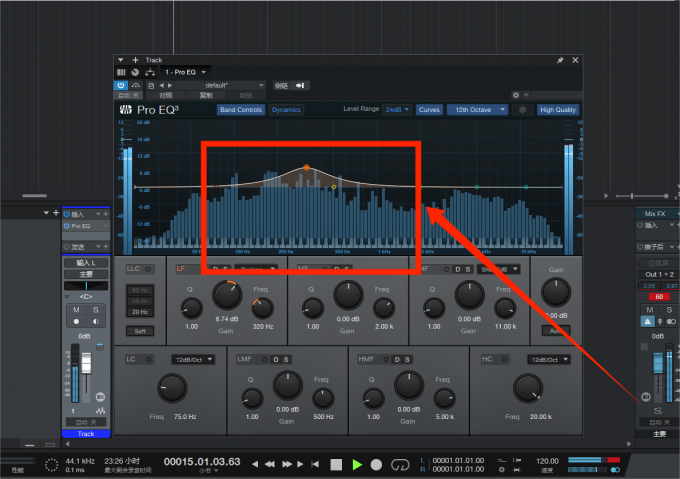Stop playback in the transport bar
The image size is (680, 479).
click(336, 465)
